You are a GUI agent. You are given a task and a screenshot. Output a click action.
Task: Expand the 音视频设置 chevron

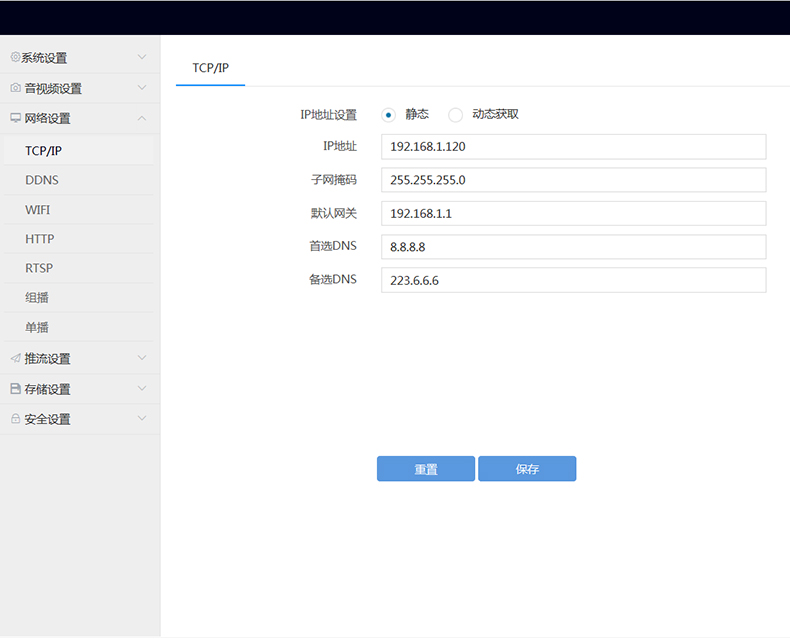click(x=142, y=88)
